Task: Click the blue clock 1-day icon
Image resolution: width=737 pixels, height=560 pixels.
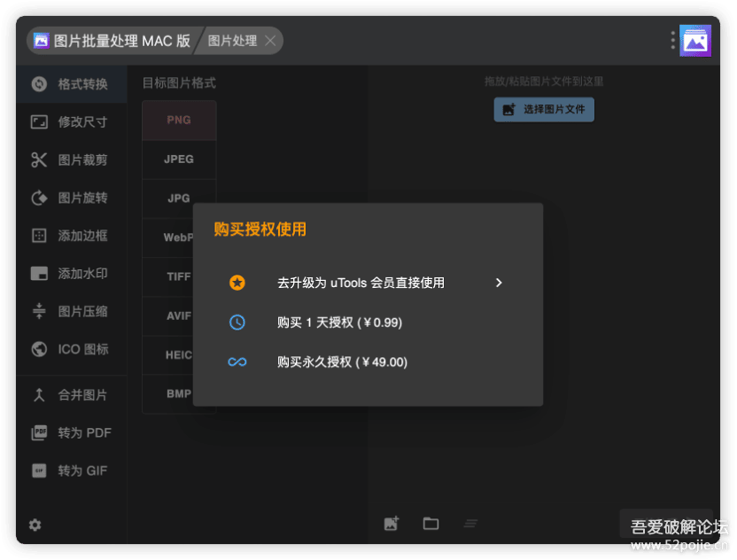Action: 237,323
